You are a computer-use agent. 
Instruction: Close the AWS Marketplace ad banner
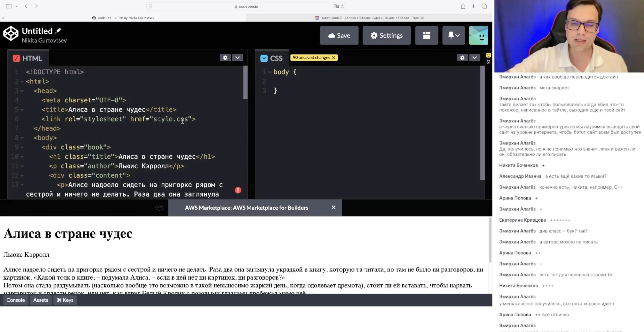pos(333,207)
